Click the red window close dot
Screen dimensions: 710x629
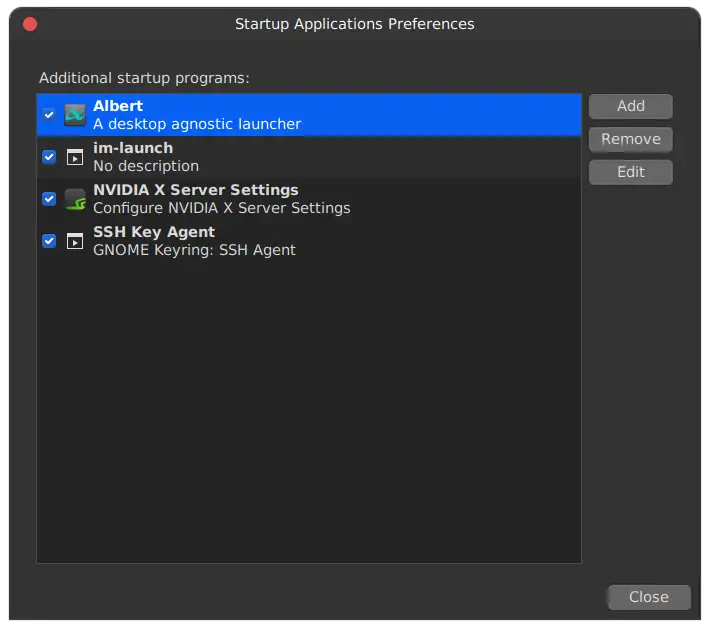30,24
